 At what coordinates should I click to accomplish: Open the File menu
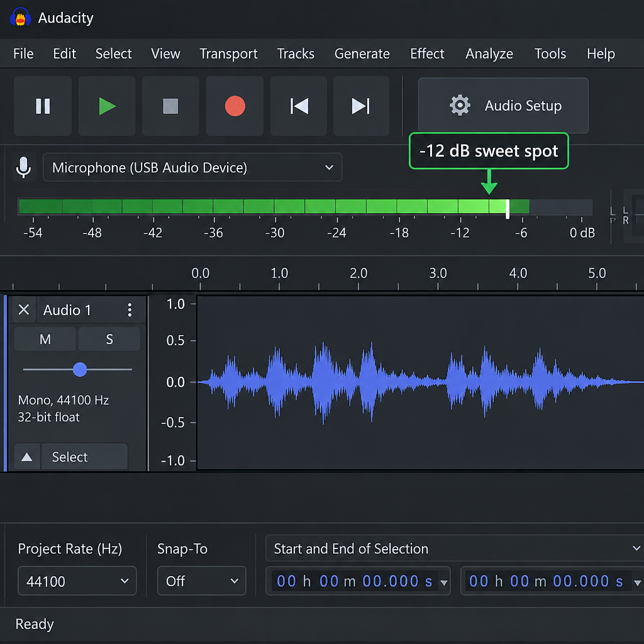(x=23, y=53)
